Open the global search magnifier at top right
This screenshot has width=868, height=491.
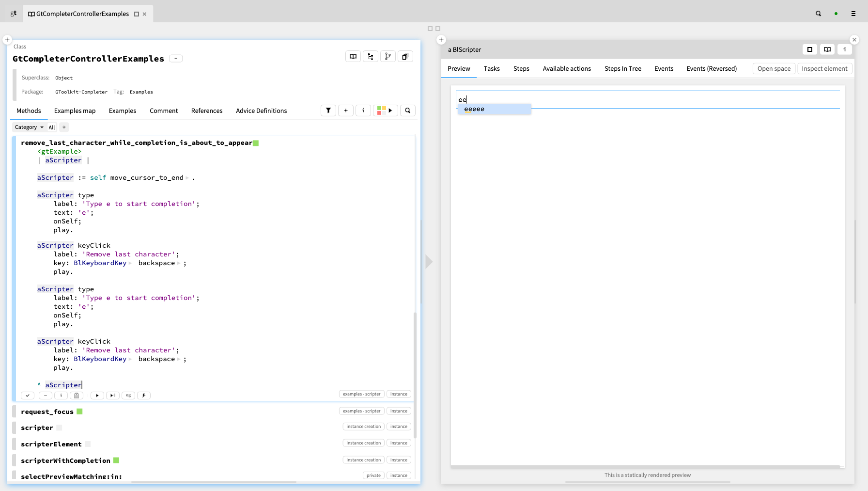point(819,14)
